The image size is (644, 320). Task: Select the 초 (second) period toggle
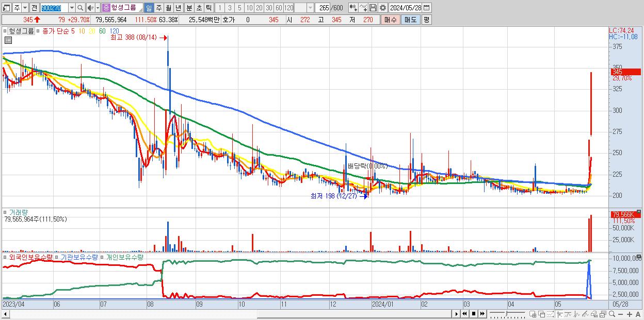[199, 8]
